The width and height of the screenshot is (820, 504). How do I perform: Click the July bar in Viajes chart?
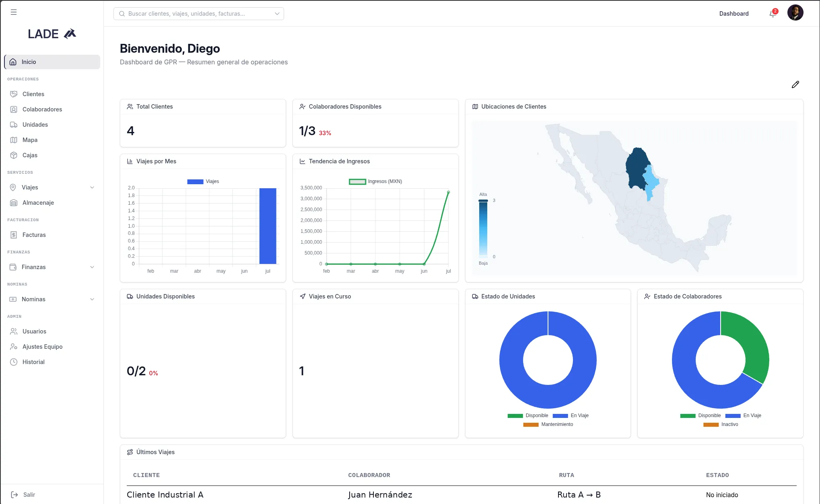coord(268,226)
